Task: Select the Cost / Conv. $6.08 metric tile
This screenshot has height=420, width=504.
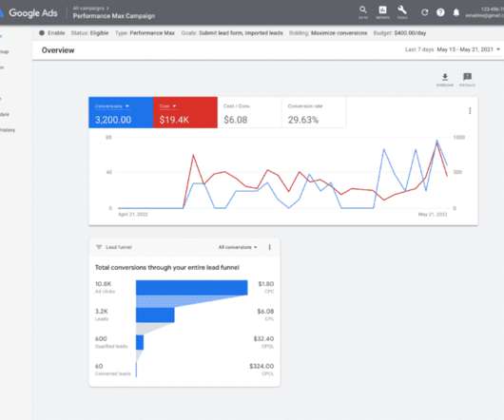Action: [250, 112]
